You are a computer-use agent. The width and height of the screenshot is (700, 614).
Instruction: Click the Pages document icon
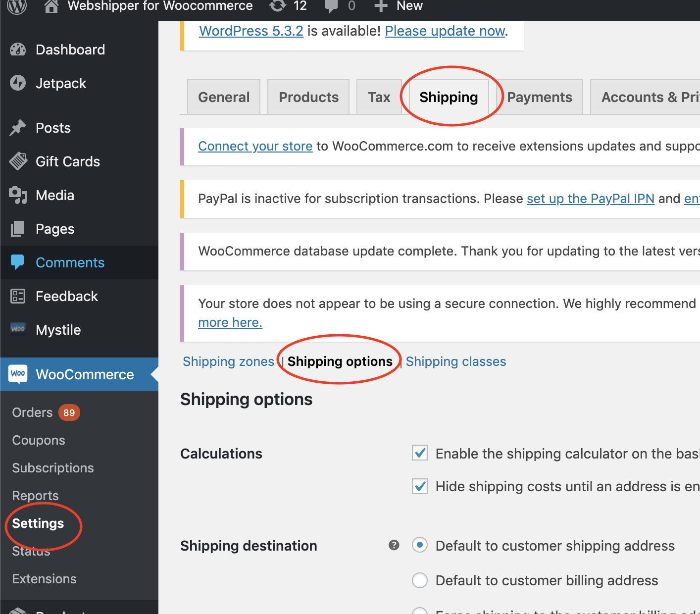pos(18,229)
